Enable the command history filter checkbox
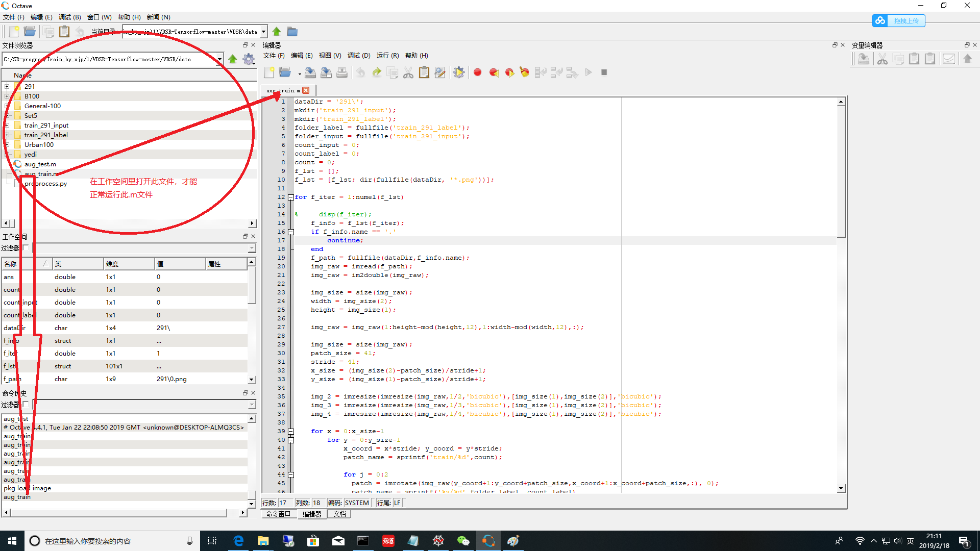980x551 pixels. tap(26, 405)
